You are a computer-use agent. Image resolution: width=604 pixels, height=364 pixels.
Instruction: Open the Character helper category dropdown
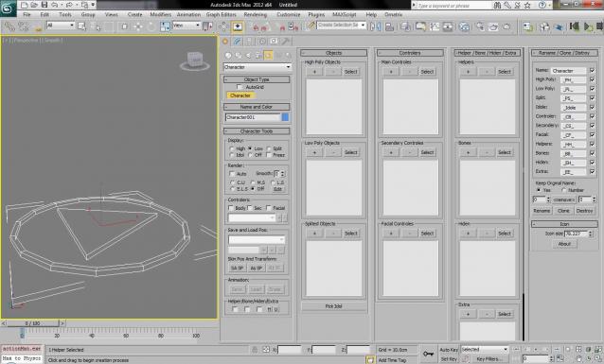point(257,67)
